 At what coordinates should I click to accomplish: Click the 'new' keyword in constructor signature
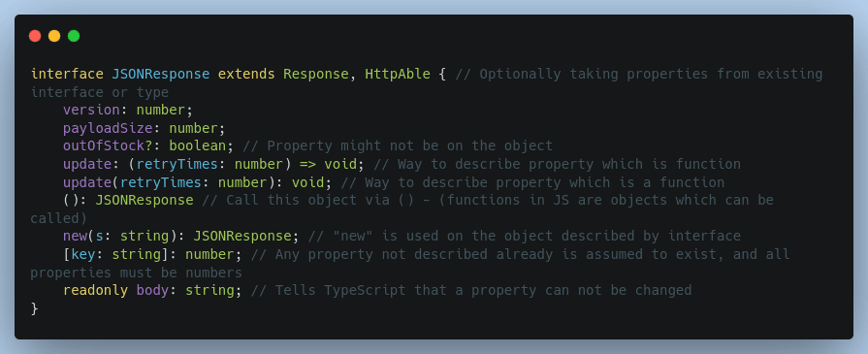(x=76, y=237)
